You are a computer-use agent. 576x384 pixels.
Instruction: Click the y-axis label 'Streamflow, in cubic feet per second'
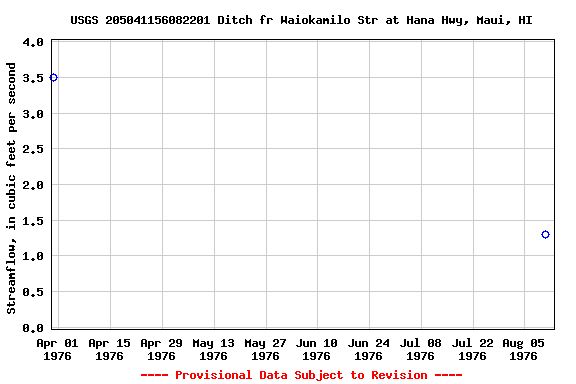[11, 188]
